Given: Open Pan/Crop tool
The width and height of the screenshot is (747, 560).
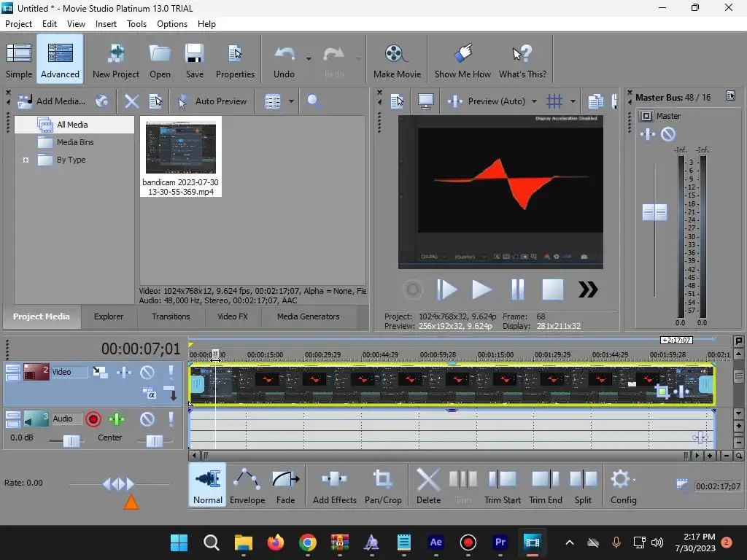Looking at the screenshot, I should tap(383, 485).
